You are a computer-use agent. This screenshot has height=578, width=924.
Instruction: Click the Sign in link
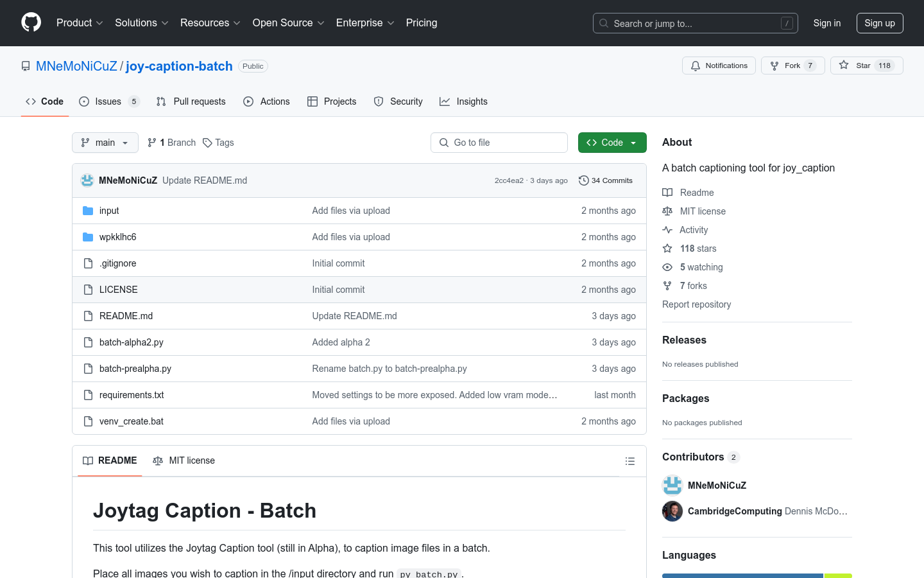point(827,23)
